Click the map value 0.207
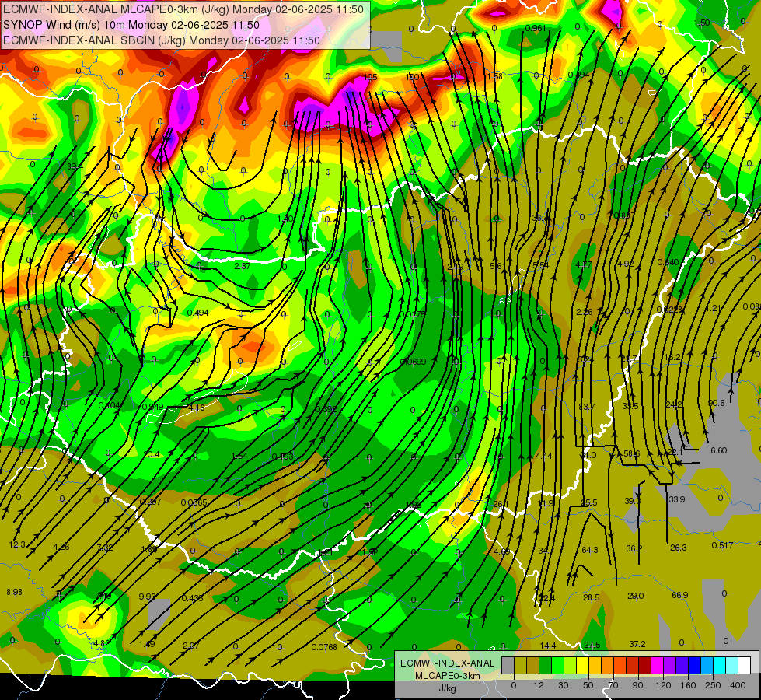This screenshot has height=700, width=761. [x=151, y=502]
